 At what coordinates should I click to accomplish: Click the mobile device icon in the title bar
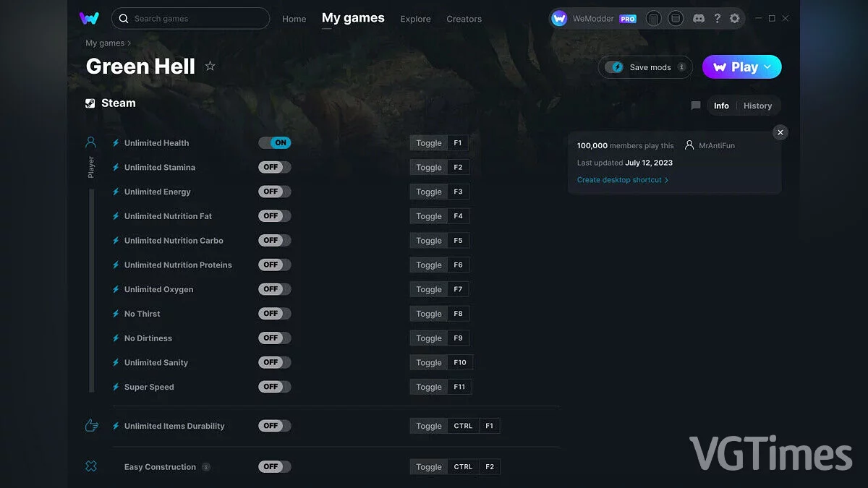pyautogui.click(x=654, y=19)
